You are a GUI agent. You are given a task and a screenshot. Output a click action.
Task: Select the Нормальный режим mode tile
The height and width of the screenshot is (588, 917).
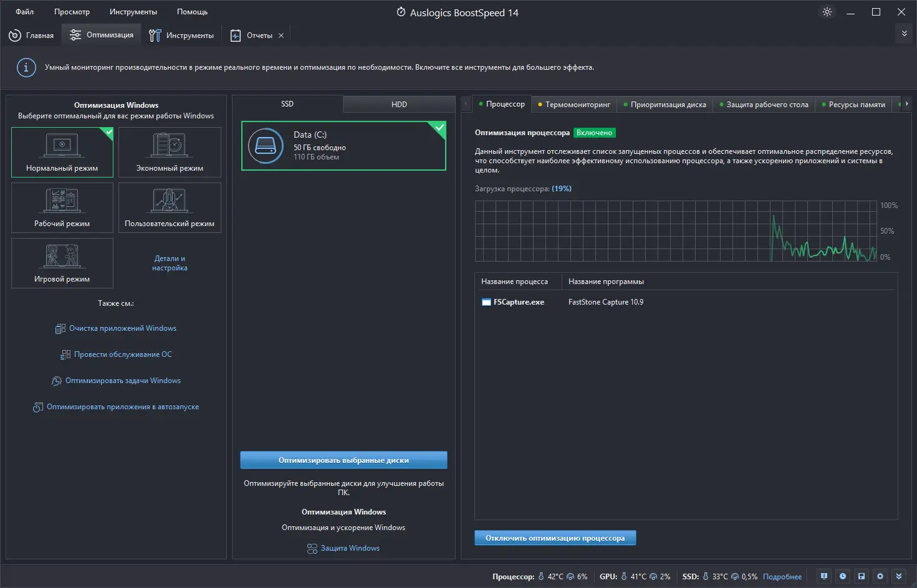tap(62, 153)
